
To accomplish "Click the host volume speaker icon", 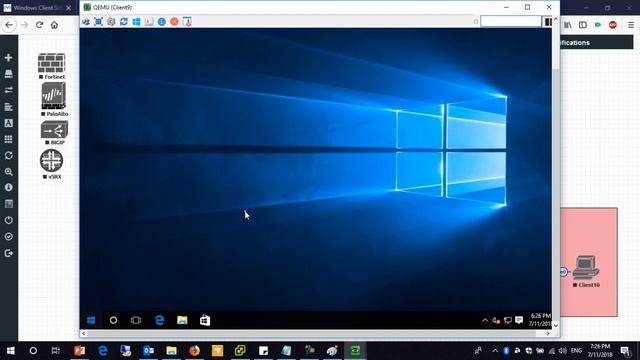I will (562, 351).
